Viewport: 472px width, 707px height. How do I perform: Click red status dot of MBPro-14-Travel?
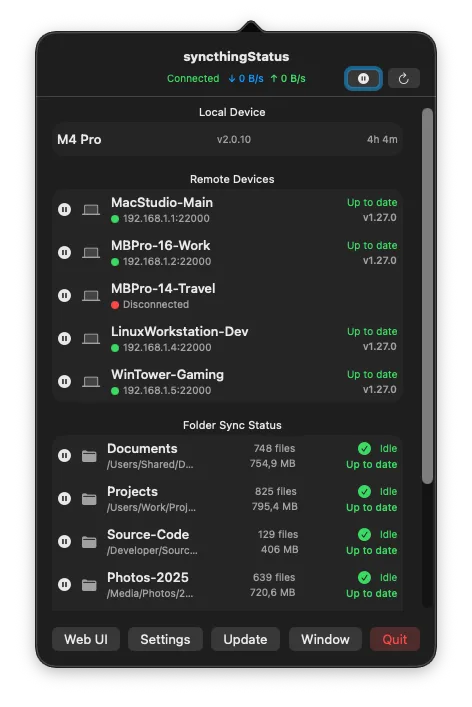click(115, 305)
